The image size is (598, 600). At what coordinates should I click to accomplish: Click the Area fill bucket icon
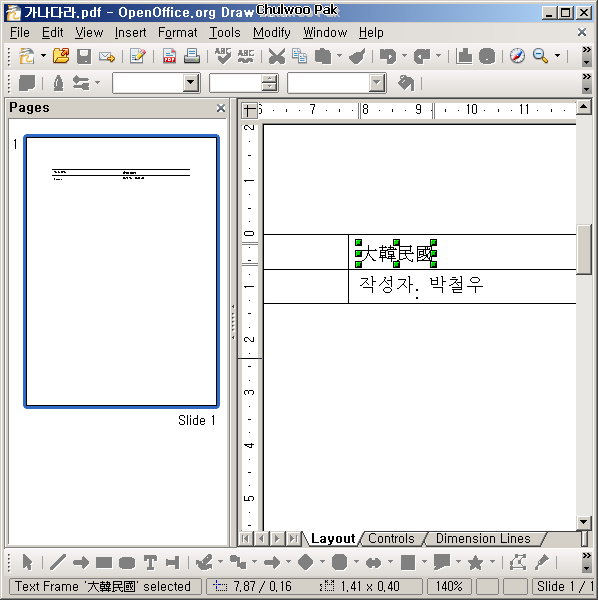(406, 83)
